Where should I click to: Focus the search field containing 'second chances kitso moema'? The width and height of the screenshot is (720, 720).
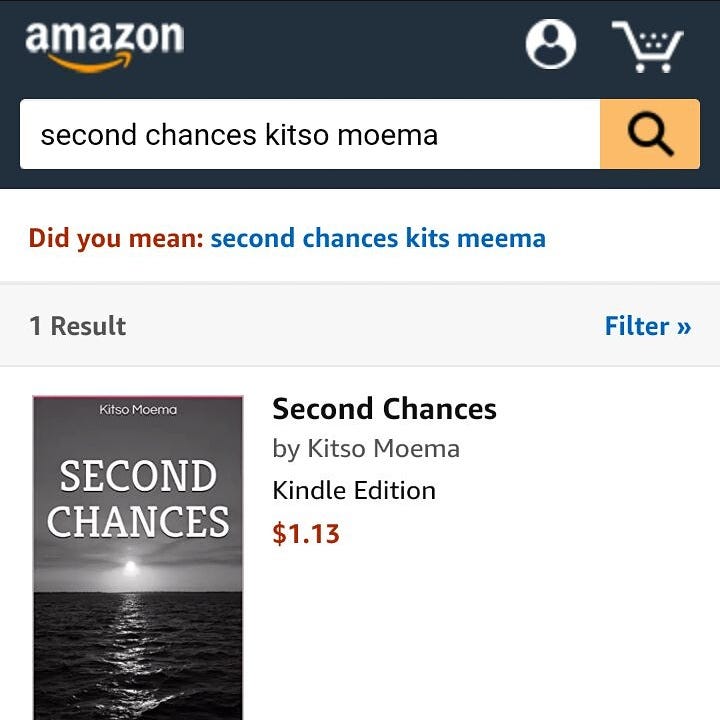310,135
